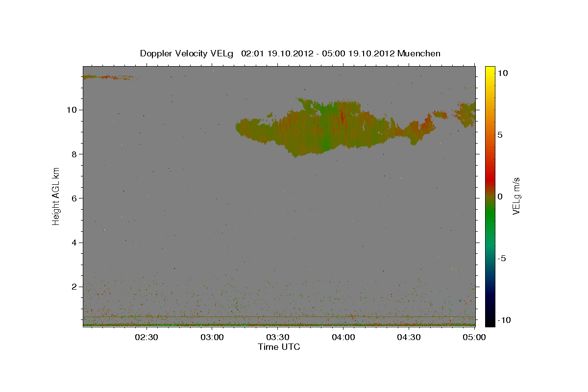Click the yellow top of the colorbar
The height and width of the screenshot is (392, 588).
click(490, 71)
